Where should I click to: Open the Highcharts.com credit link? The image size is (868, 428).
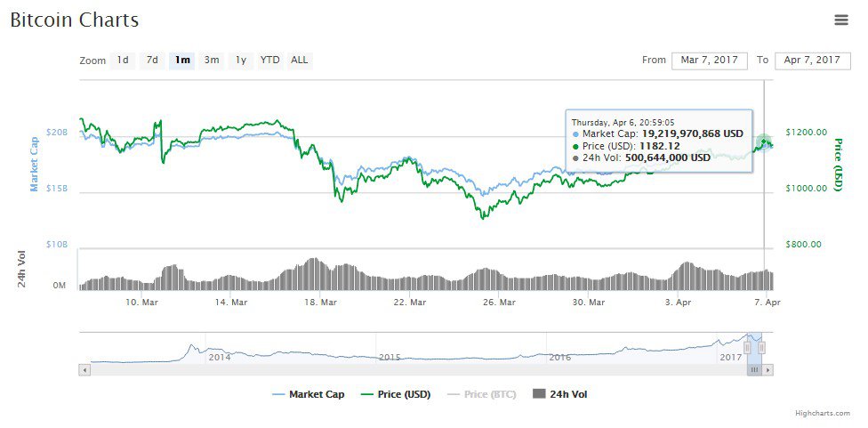823,414
